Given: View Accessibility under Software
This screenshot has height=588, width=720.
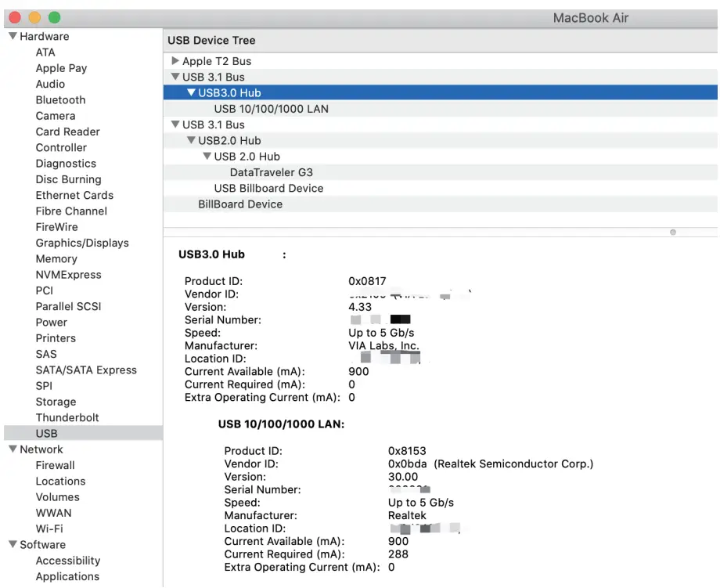Looking at the screenshot, I should [x=68, y=561].
